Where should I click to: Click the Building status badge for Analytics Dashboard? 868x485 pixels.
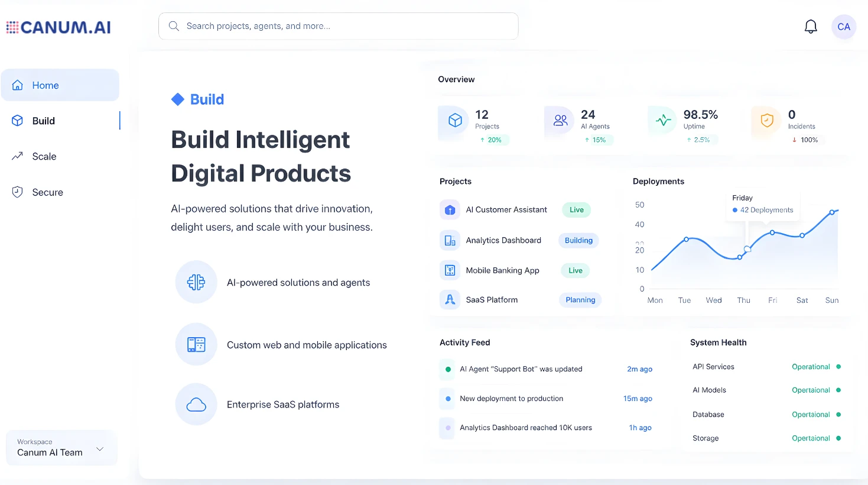pos(578,240)
